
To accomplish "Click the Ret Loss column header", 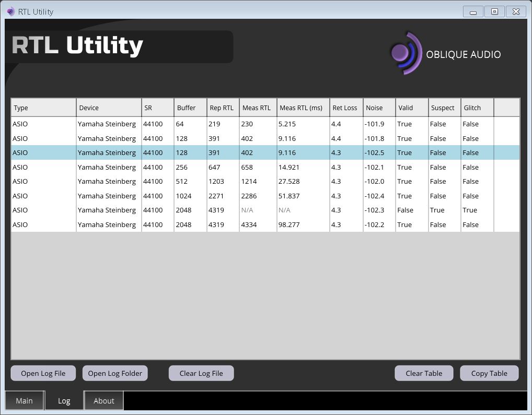I will click(x=346, y=108).
